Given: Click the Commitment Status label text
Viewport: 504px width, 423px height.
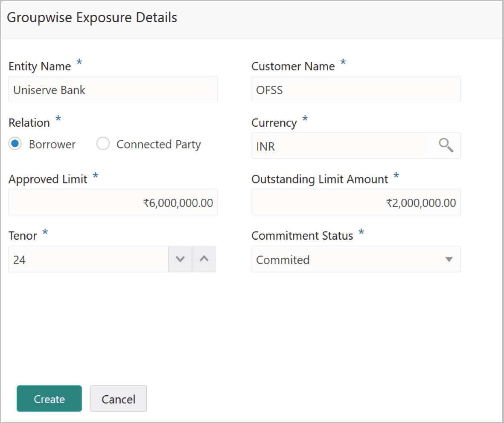Looking at the screenshot, I should coord(302,236).
